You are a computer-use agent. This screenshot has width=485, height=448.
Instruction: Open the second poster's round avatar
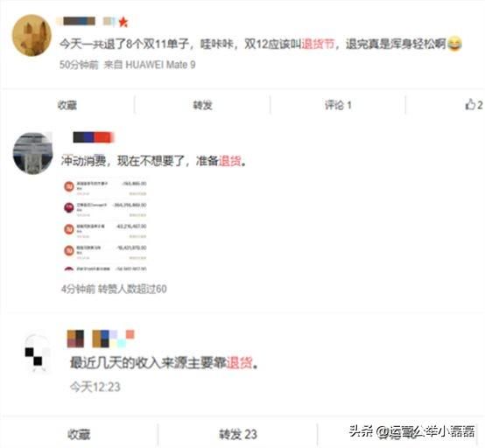pos(32,154)
